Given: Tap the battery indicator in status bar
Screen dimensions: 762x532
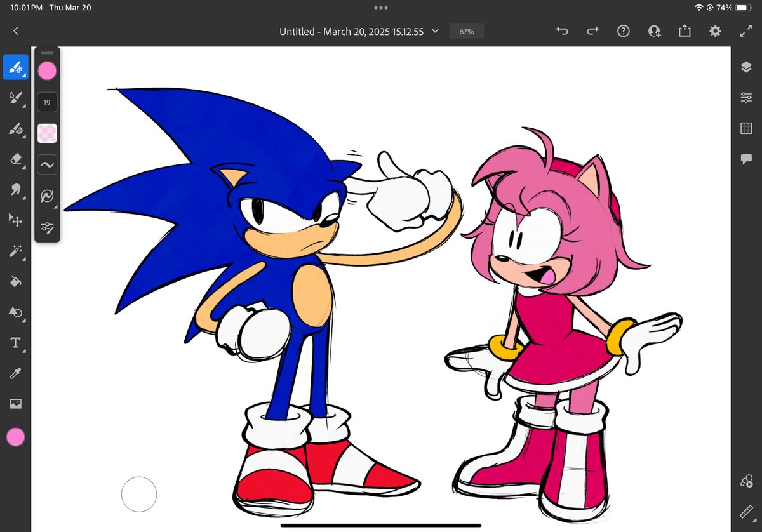Looking at the screenshot, I should (744, 8).
